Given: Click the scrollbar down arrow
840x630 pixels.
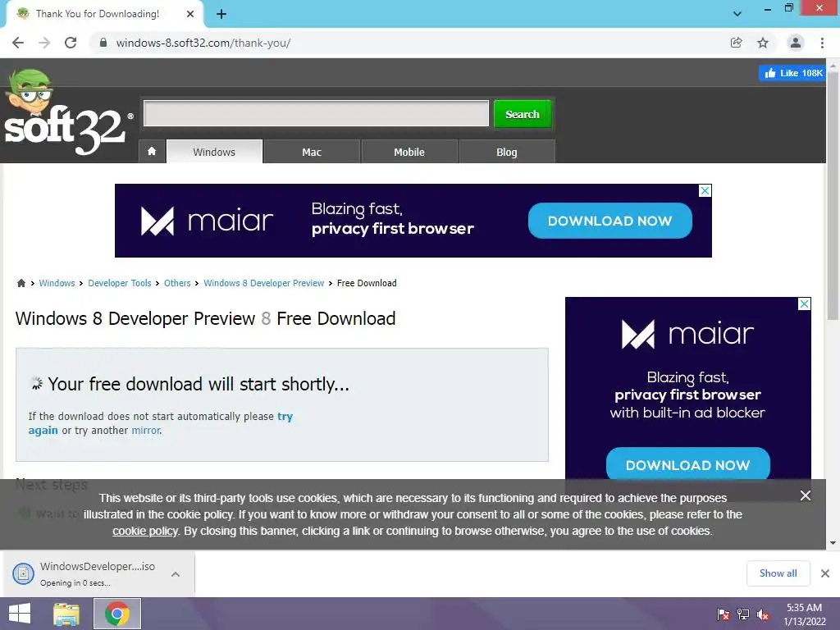Looking at the screenshot, I should [833, 543].
